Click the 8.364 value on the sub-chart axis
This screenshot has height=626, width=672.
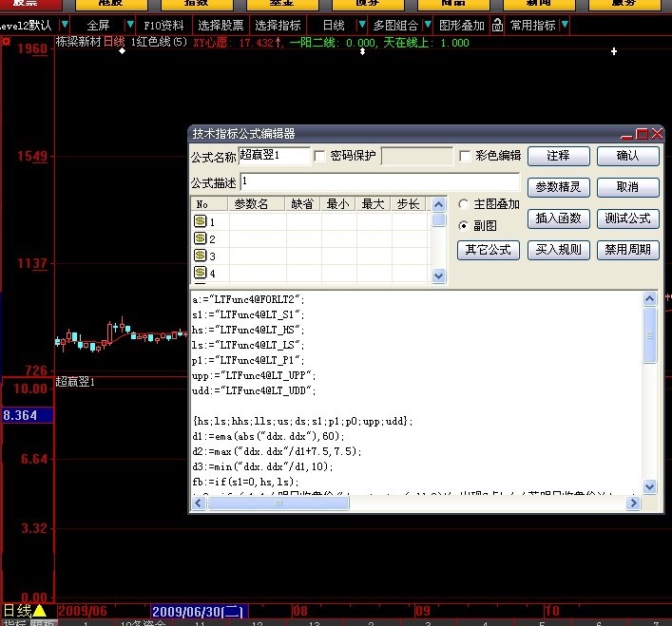click(x=28, y=415)
